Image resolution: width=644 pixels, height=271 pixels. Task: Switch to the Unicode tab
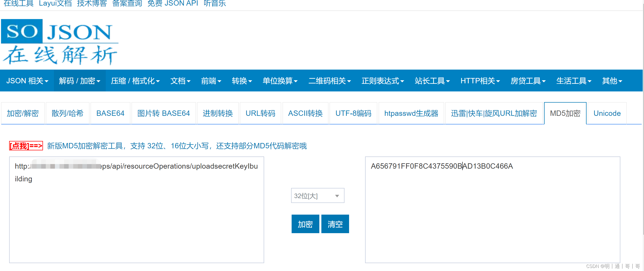607,113
